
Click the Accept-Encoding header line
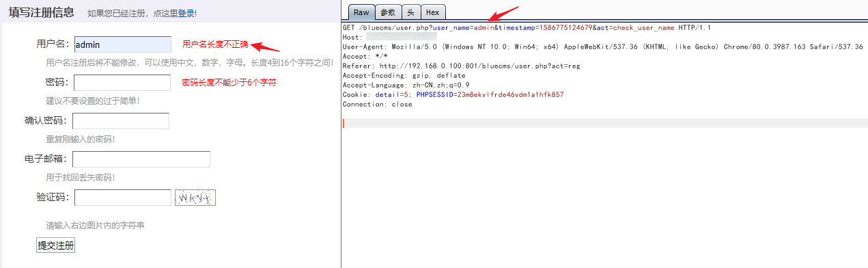click(404, 75)
